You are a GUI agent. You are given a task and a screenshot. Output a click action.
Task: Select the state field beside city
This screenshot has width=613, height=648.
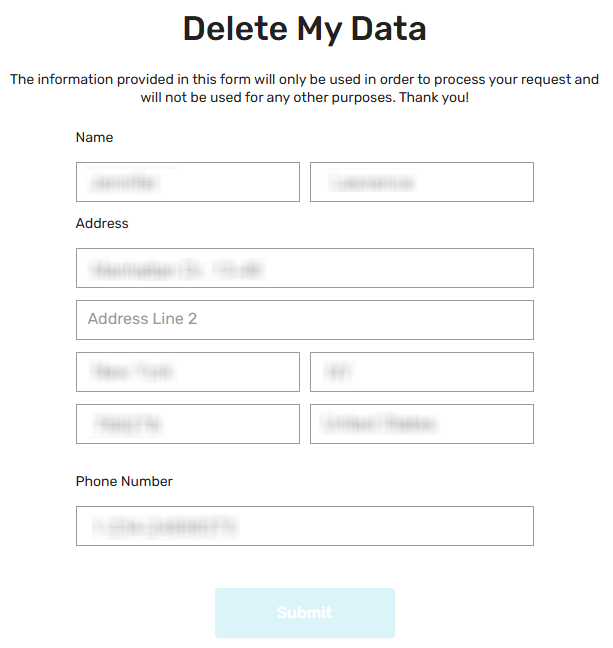[x=421, y=372]
